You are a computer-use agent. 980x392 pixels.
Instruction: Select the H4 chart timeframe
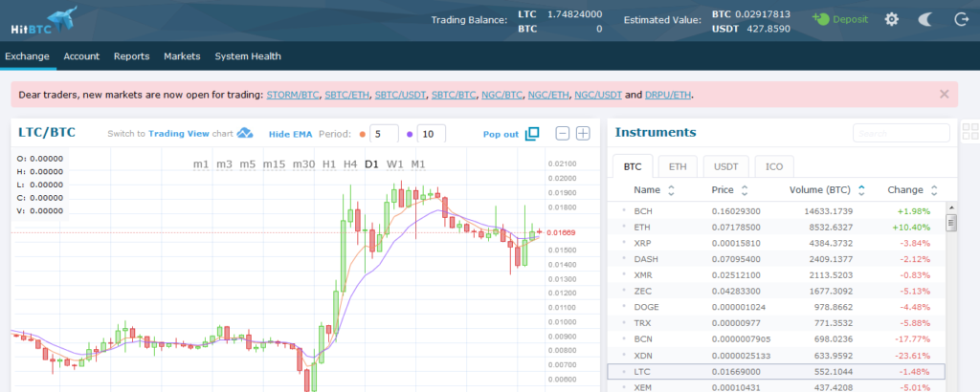pos(350,164)
